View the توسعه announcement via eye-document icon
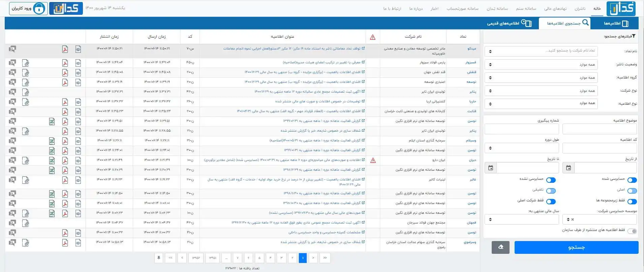The image size is (644, 272). tap(78, 82)
